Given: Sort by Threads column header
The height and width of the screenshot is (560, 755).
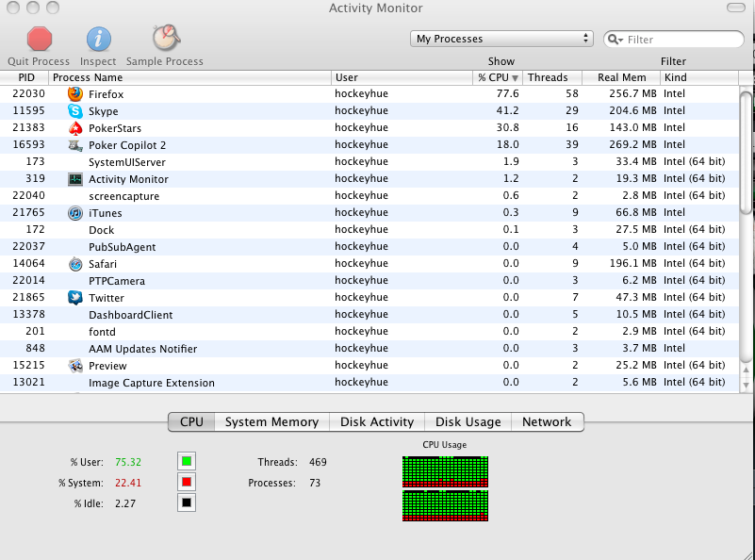Looking at the screenshot, I should tap(552, 77).
